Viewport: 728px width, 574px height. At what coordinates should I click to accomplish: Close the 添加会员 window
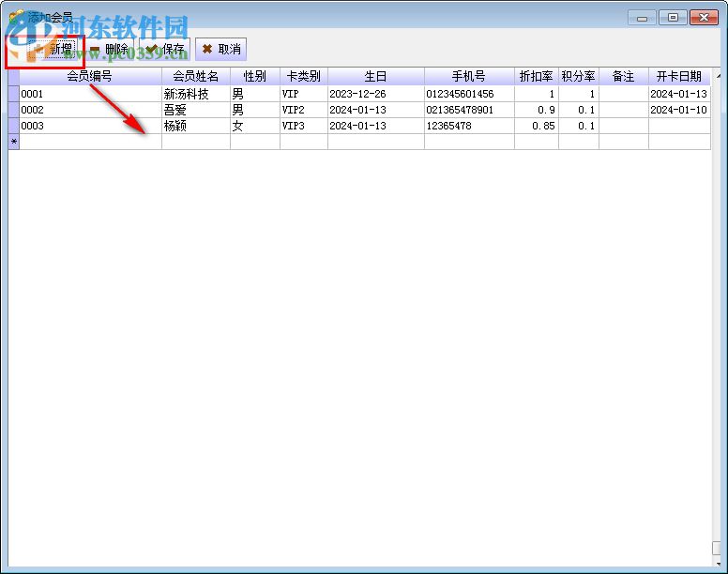[x=704, y=18]
